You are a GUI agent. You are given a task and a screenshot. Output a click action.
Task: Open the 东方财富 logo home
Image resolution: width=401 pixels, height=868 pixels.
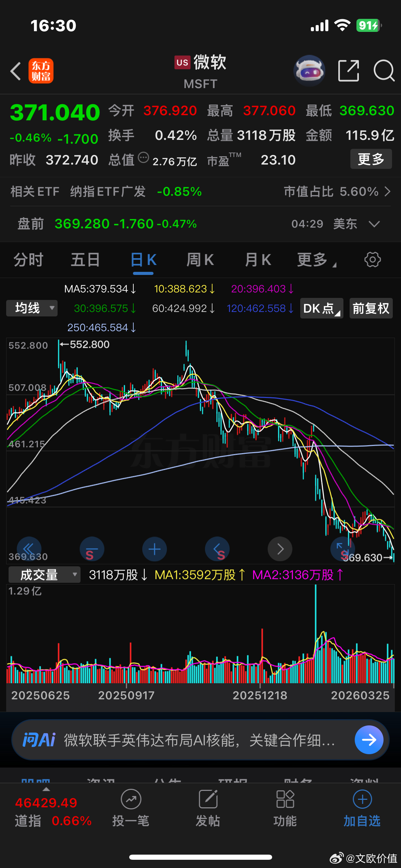tap(41, 71)
